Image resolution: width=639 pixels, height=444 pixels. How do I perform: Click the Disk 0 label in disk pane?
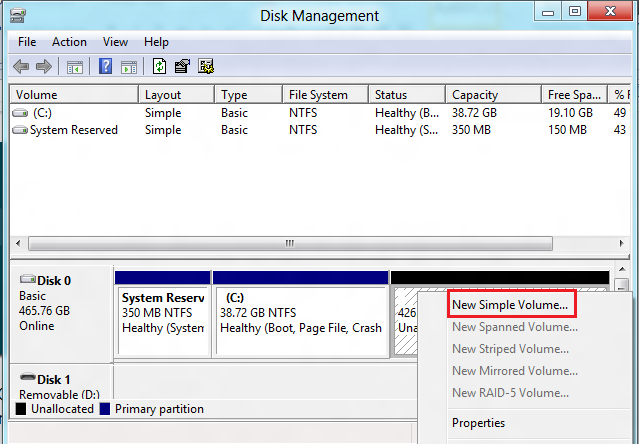[x=54, y=281]
